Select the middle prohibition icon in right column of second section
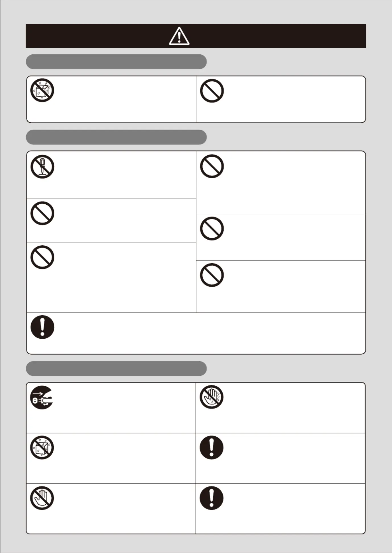This screenshot has height=553, width=392. [212, 229]
